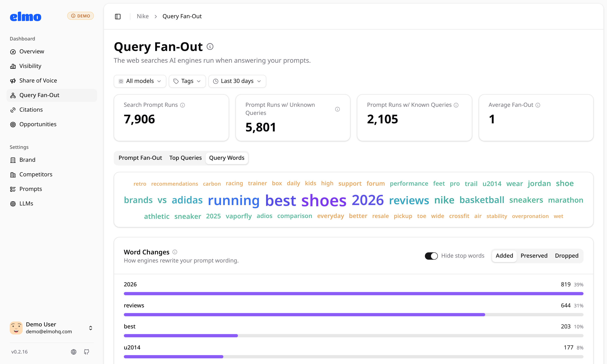The image size is (607, 364).
Task: Click the u2014 row in Word Changes
Action: point(353,351)
